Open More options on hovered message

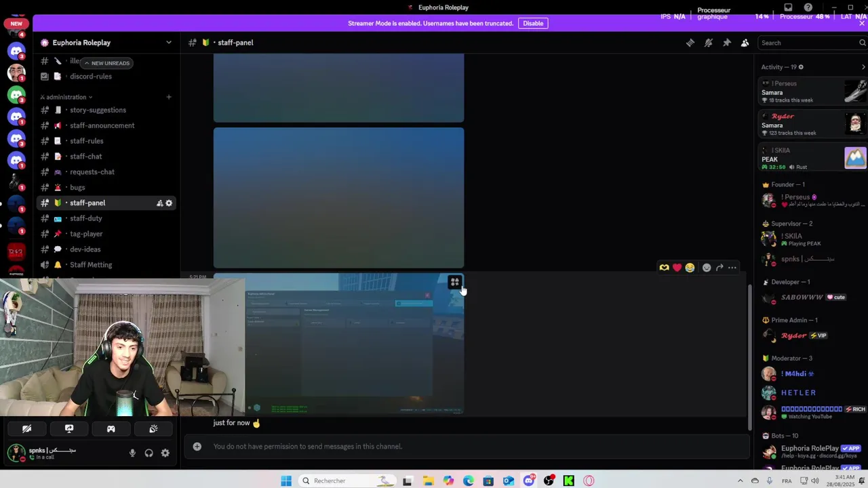pyautogui.click(x=732, y=268)
